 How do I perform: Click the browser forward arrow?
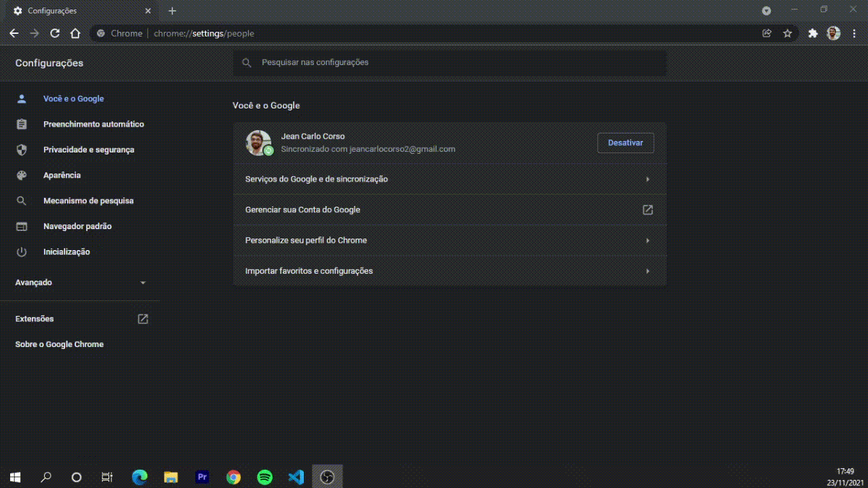pos(35,33)
